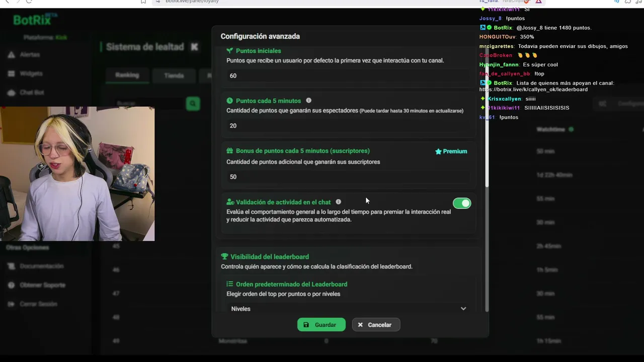
Task: Click the "1h 5min" watchtime value
Action: [547, 270]
